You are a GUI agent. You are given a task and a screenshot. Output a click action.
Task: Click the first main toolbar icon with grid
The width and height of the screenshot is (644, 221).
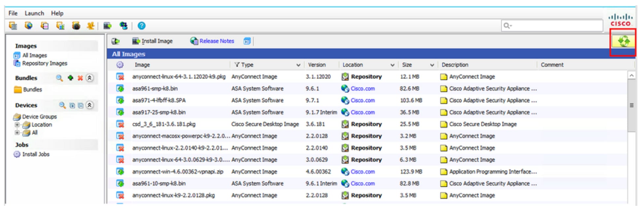(13, 25)
